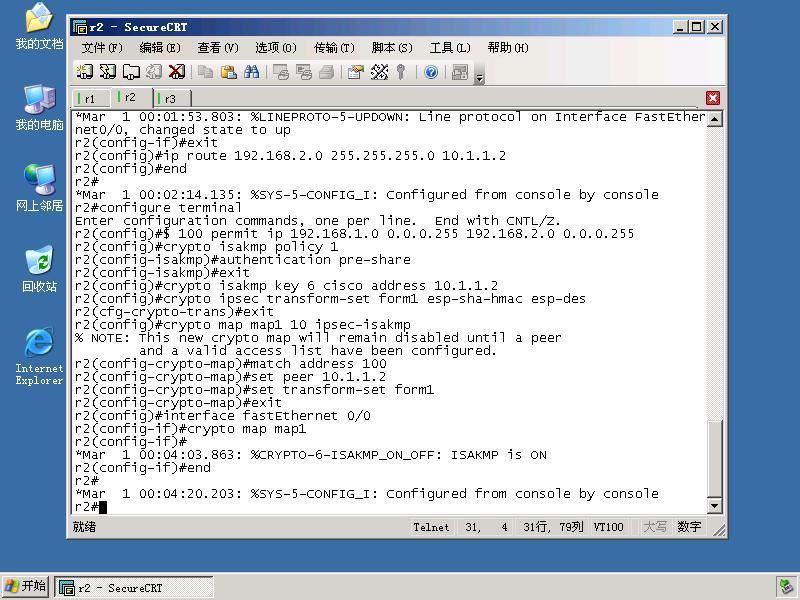The width and height of the screenshot is (800, 600).
Task: Open the 选项(O) menu
Action: click(276, 48)
